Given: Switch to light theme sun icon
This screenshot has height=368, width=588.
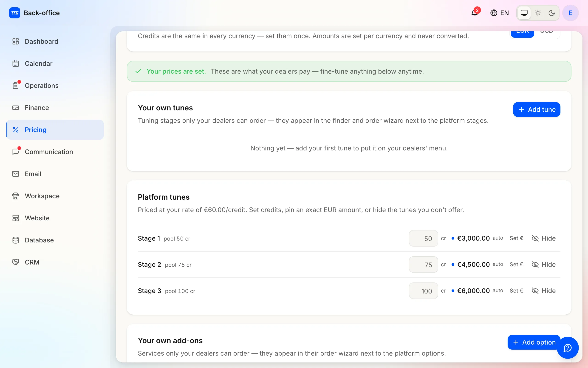Looking at the screenshot, I should (538, 13).
